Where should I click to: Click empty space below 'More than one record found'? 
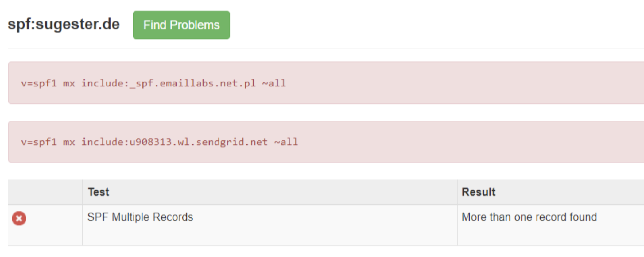537,235
